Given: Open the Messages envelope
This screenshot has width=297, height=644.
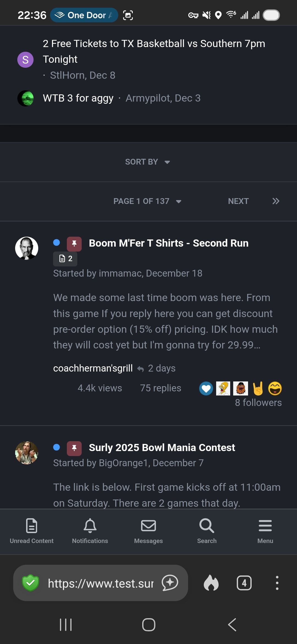Looking at the screenshot, I should pos(148,531).
